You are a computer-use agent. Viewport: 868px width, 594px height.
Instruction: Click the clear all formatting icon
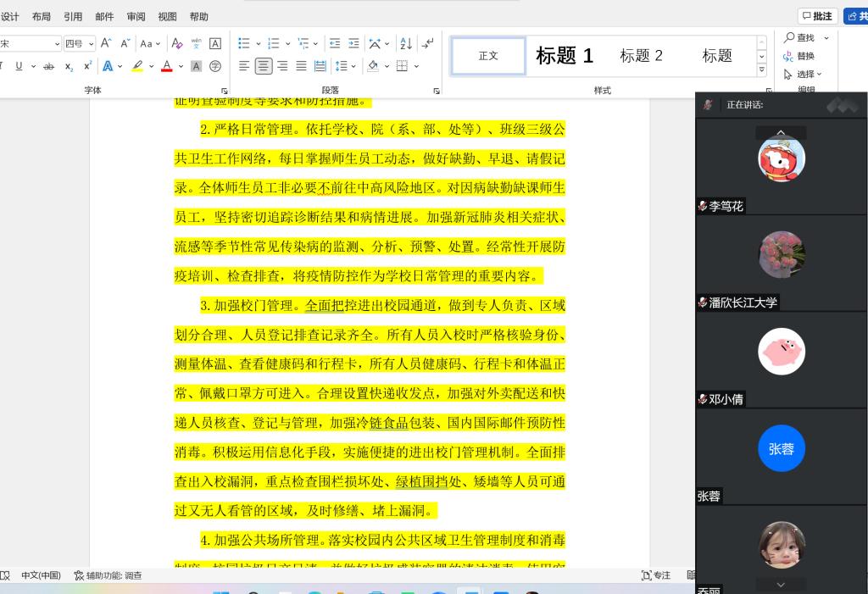[x=176, y=43]
